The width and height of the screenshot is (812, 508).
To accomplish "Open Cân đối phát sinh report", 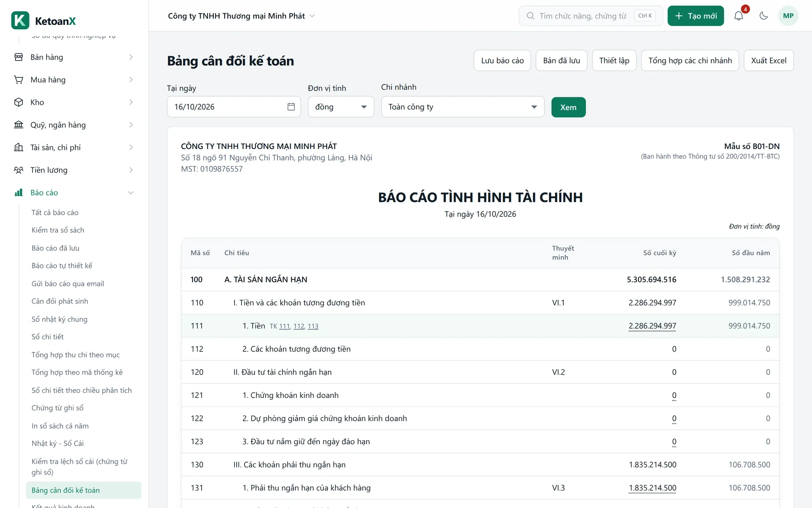I will pos(60,301).
